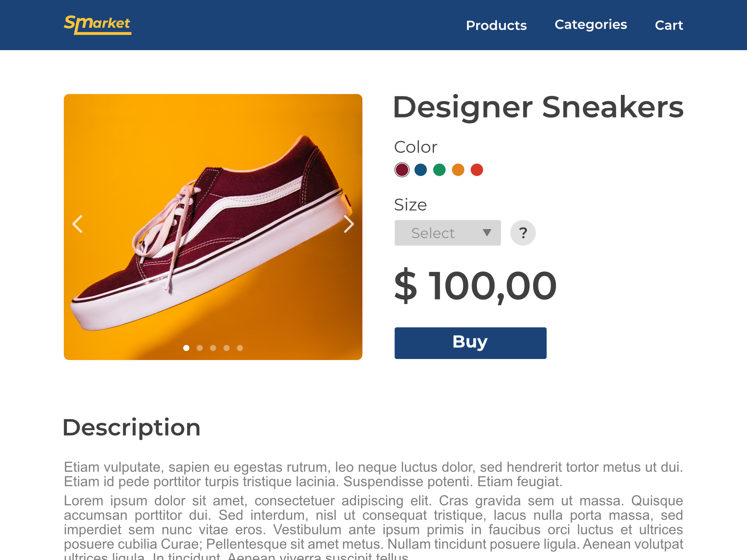Click the Smarket logo
747x560 pixels.
pos(97,25)
